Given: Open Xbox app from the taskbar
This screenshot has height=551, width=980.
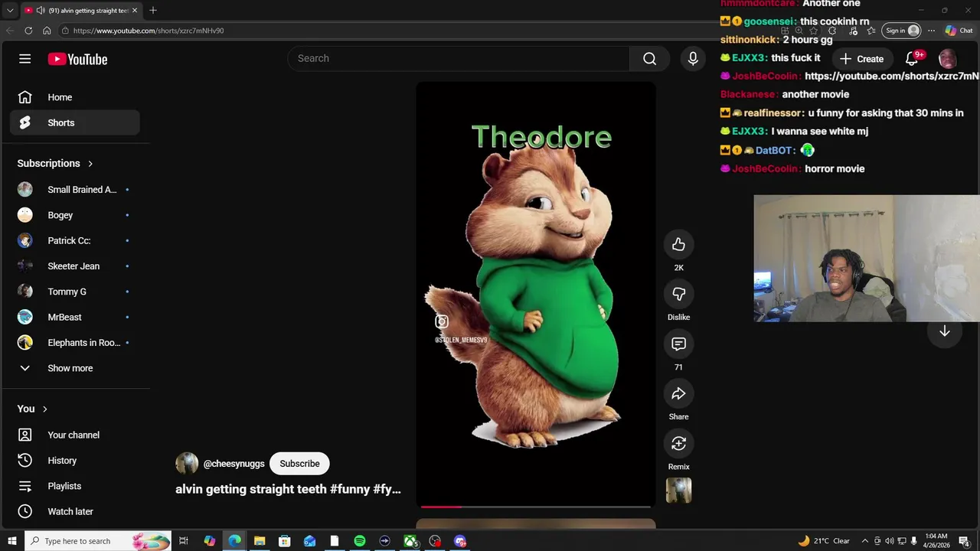Looking at the screenshot, I should pyautogui.click(x=410, y=541).
